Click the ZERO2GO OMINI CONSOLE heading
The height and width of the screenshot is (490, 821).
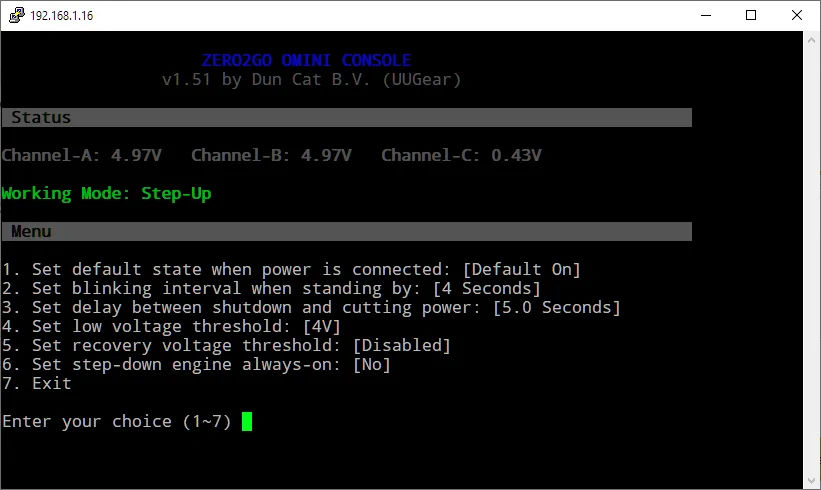coord(306,60)
